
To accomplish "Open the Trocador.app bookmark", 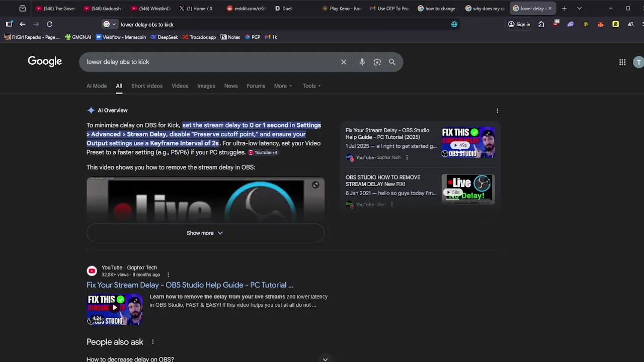I will pyautogui.click(x=199, y=37).
